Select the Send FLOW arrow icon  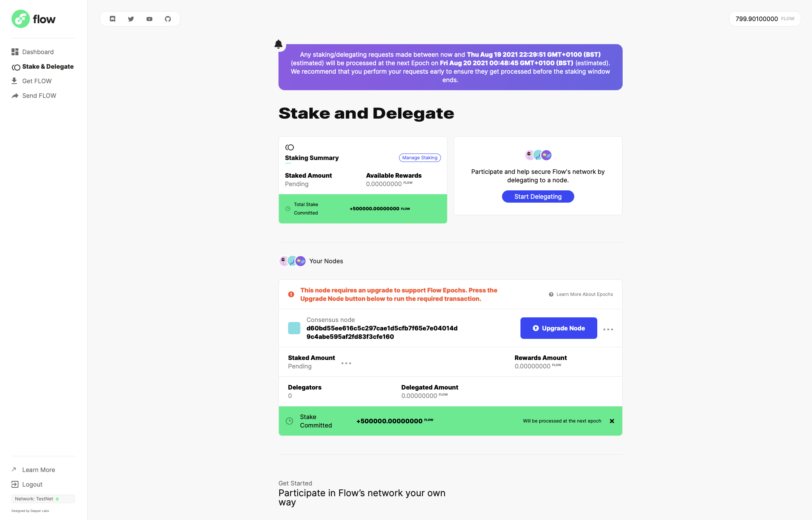(15, 95)
